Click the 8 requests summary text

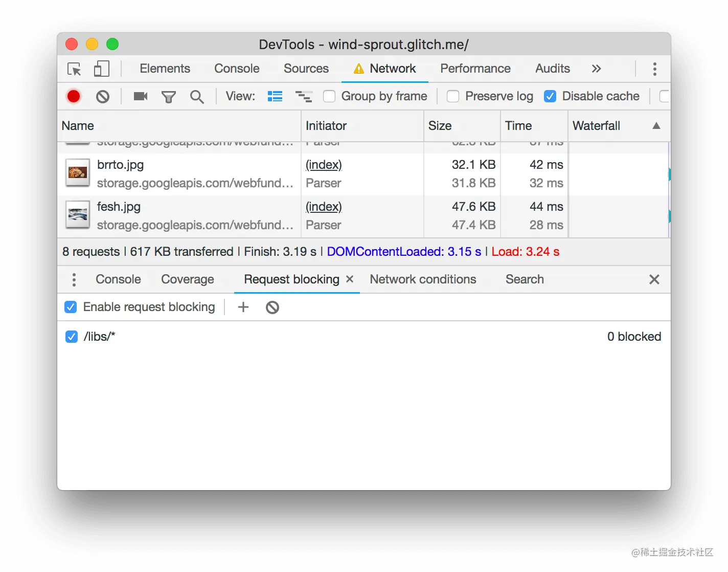91,252
